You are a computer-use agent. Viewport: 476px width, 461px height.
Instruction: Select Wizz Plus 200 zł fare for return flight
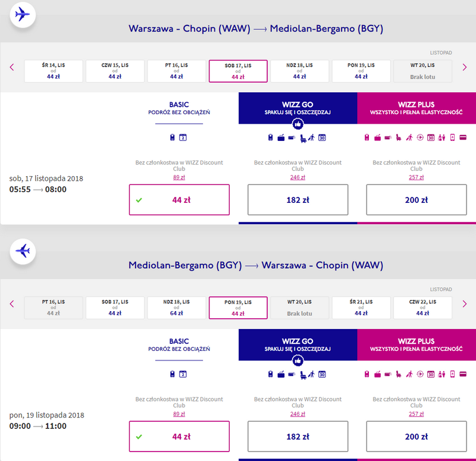(416, 437)
